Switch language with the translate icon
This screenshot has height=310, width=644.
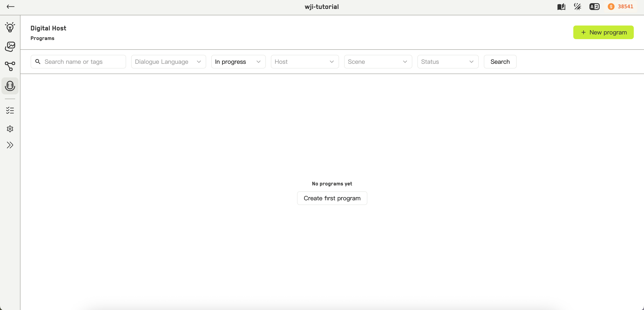594,7
